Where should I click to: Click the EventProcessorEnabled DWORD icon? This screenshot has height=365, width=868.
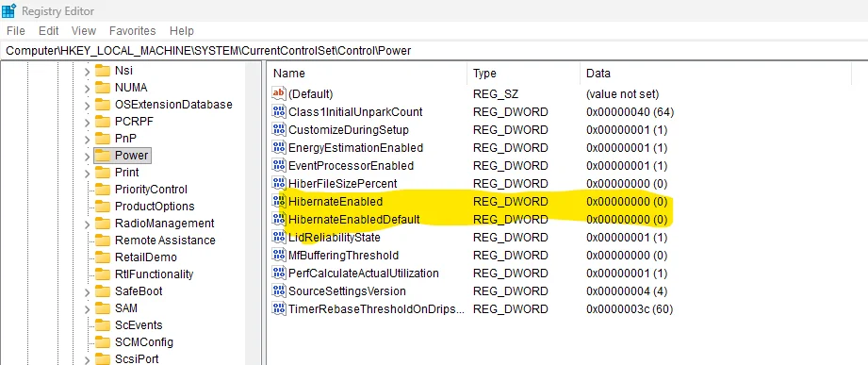[x=278, y=165]
